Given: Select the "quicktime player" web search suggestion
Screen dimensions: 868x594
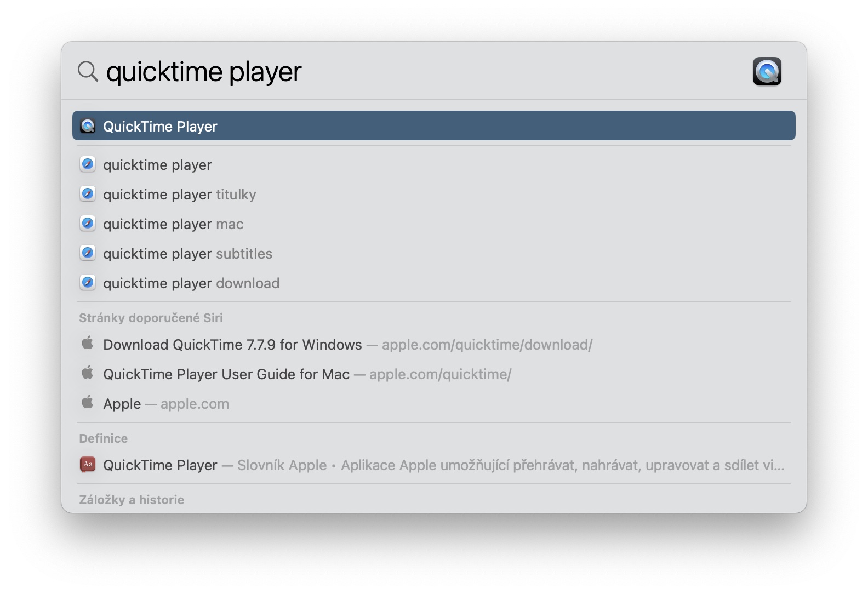Looking at the screenshot, I should 434,164.
